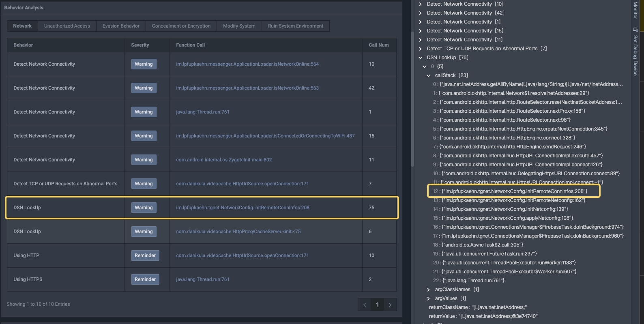Click Warning badge for isNetworkOnline:563 row

144,88
